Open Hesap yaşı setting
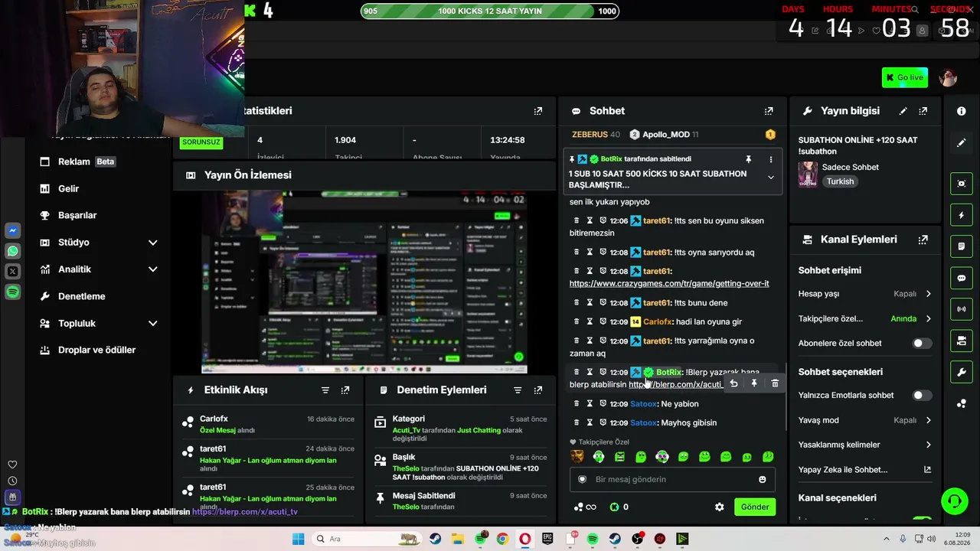Screen dimensions: 980x551 tap(865, 294)
